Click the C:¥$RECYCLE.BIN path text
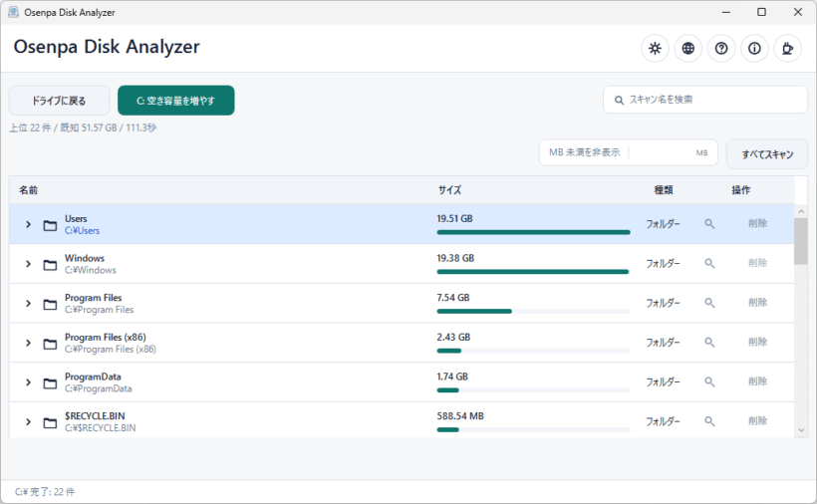 [x=101, y=428]
